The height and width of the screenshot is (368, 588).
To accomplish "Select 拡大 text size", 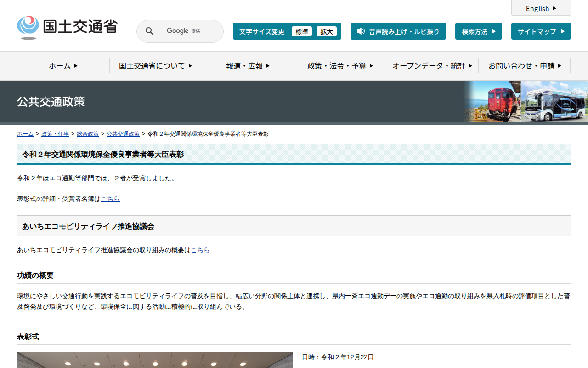I will (x=327, y=31).
